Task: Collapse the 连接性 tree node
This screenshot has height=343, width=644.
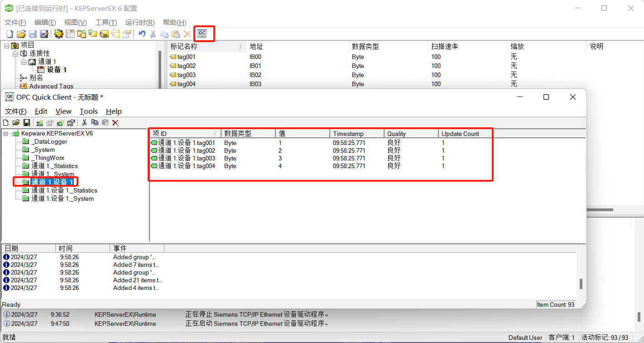Action: tap(15, 53)
